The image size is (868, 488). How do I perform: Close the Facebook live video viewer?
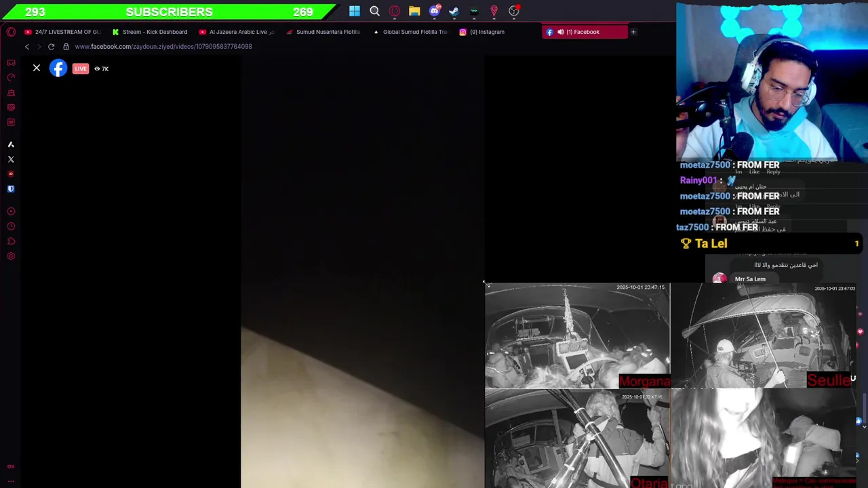point(37,68)
